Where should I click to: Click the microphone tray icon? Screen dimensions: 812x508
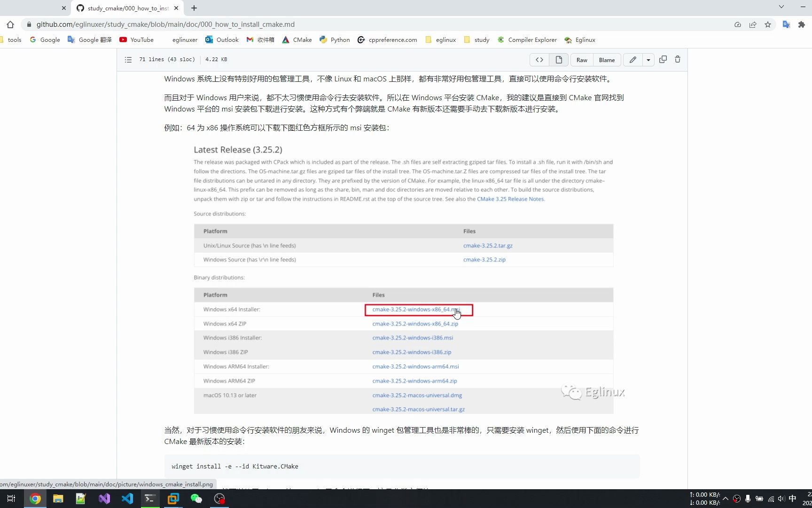point(748,499)
